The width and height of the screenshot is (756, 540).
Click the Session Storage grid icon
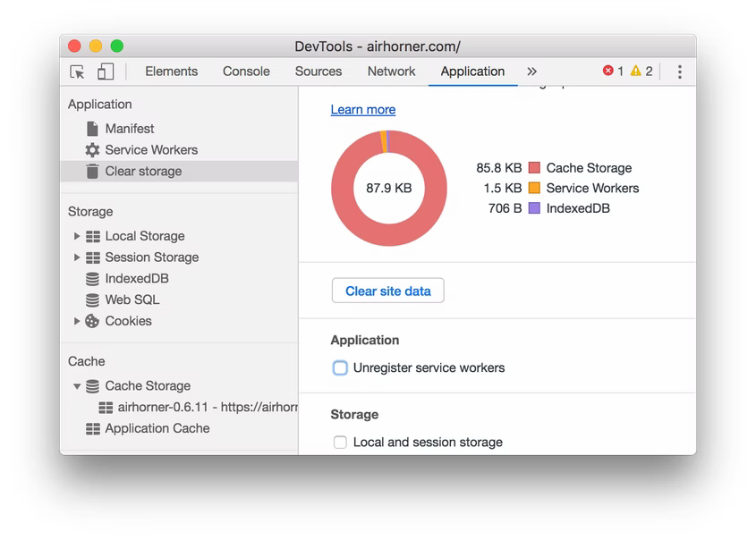coord(92,257)
